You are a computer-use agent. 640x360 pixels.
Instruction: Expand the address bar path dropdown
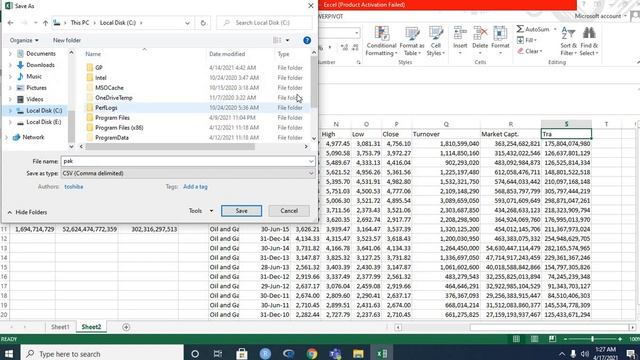pyautogui.click(x=187, y=23)
